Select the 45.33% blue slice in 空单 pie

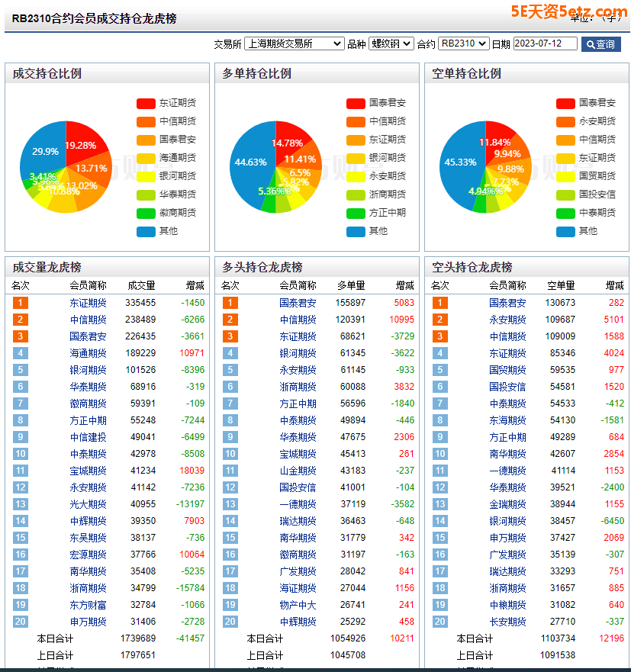458,162
